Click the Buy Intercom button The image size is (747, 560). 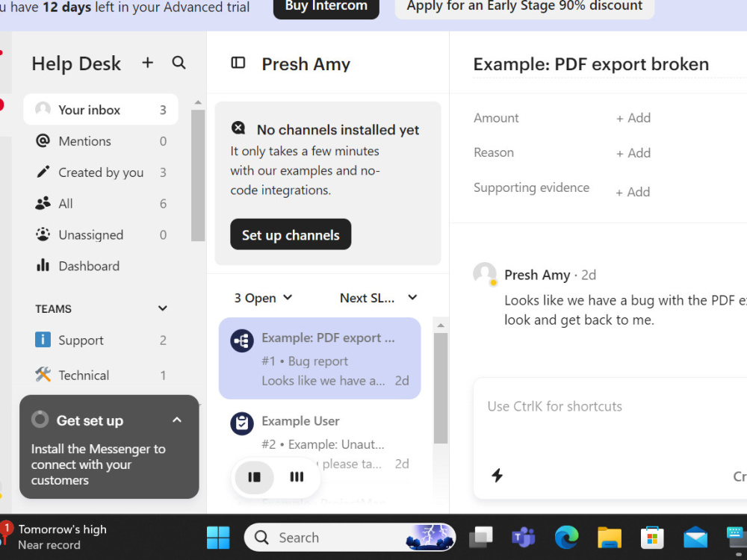click(326, 7)
